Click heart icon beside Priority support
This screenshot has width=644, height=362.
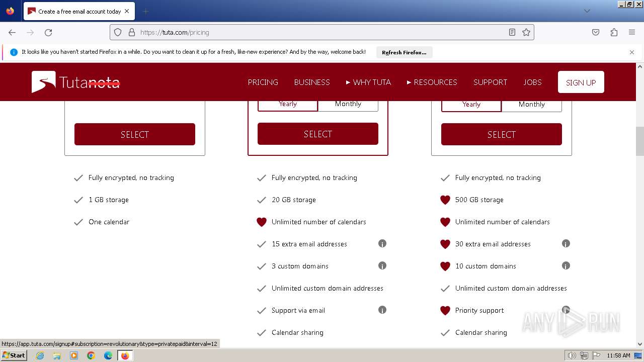[x=445, y=310]
